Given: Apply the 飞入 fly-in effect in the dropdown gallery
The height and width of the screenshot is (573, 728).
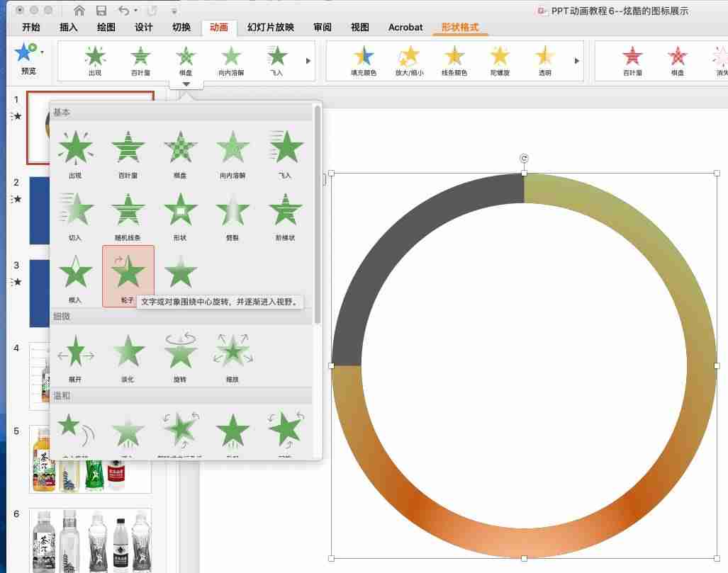Looking at the screenshot, I should pyautogui.click(x=285, y=153).
